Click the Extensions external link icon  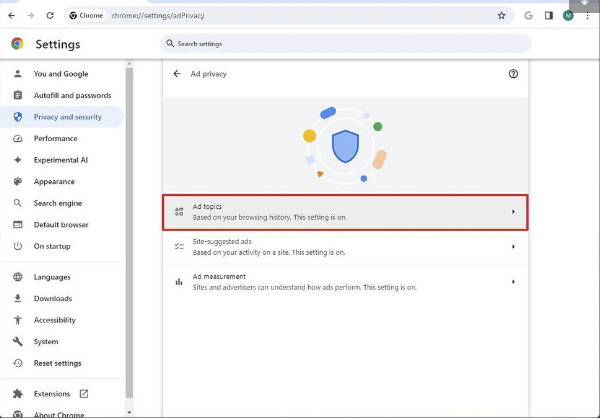point(84,393)
